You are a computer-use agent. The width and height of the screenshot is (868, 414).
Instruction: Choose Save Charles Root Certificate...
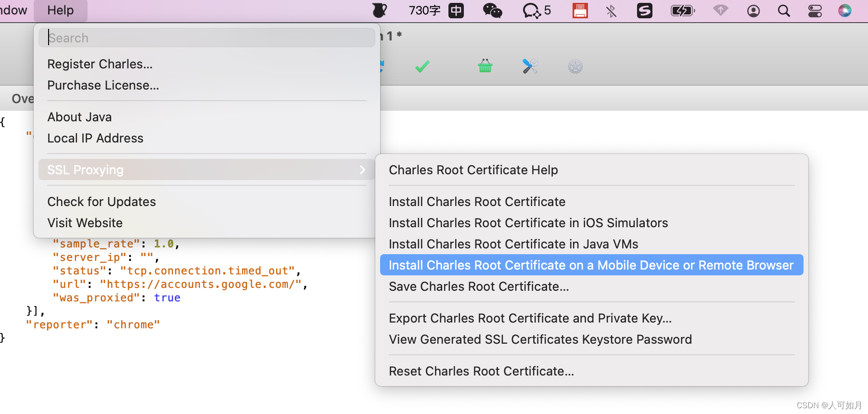[479, 286]
